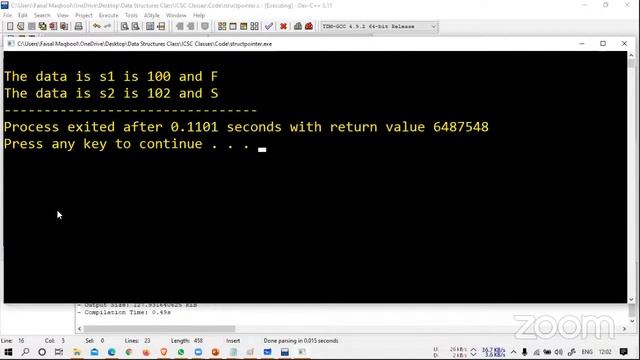Click the Windows Start button
The image size is (640, 360).
(8, 352)
